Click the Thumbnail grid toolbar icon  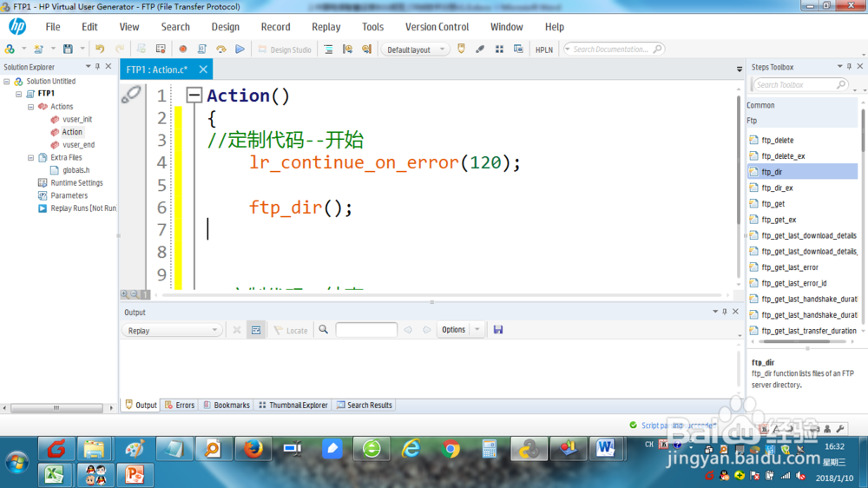[499, 49]
